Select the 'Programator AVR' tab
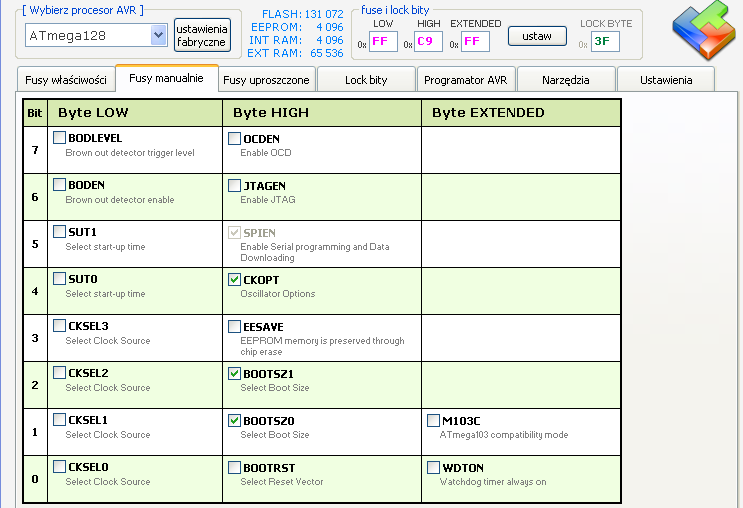Screen dimensions: 743x508 [466, 79]
